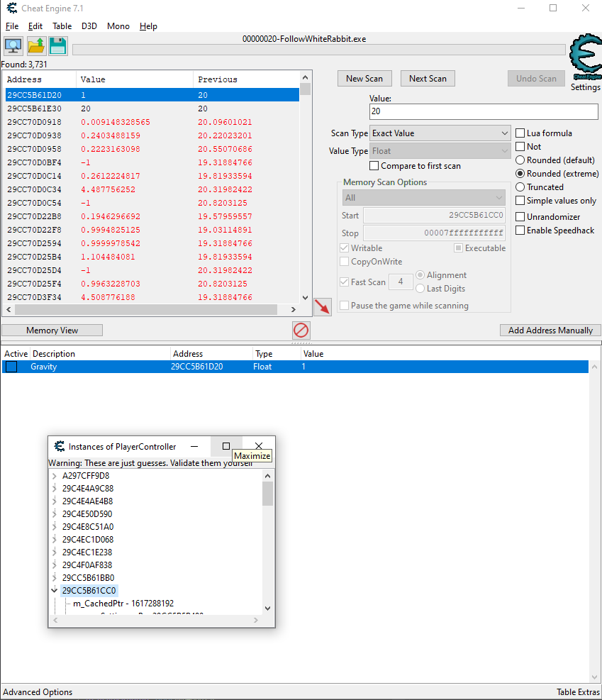Add selected address using the red arrow
The height and width of the screenshot is (700, 602).
pyautogui.click(x=323, y=306)
